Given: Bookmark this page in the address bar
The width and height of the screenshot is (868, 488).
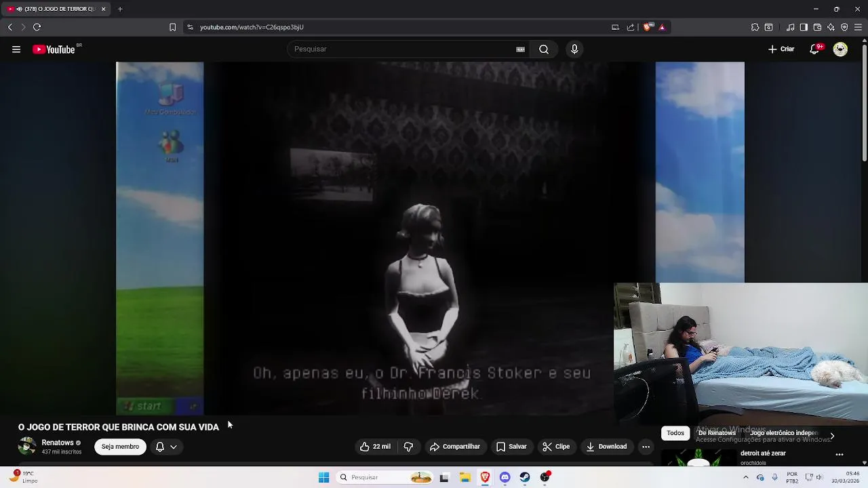Looking at the screenshot, I should tap(172, 27).
